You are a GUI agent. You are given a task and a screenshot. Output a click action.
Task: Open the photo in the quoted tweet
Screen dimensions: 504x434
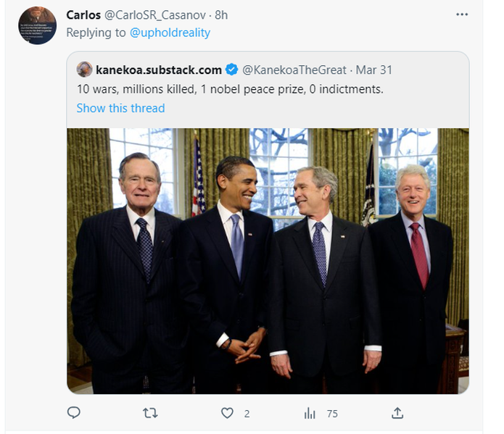click(268, 261)
